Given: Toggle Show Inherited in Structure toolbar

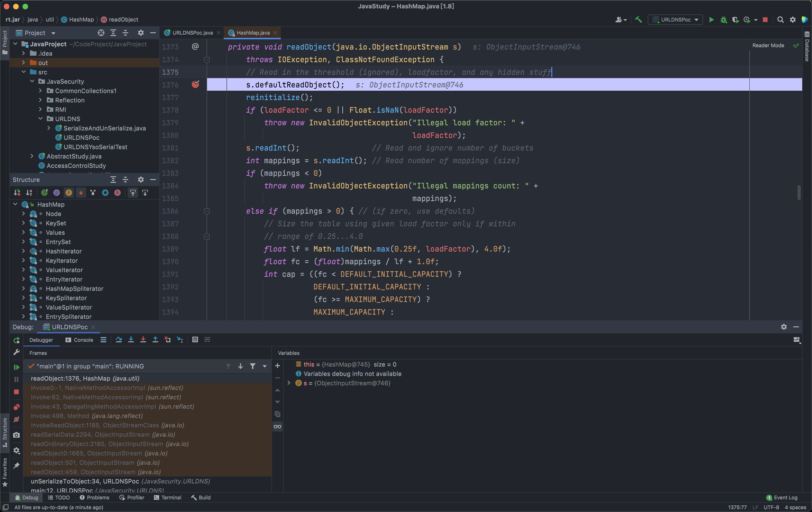Looking at the screenshot, I should click(93, 193).
